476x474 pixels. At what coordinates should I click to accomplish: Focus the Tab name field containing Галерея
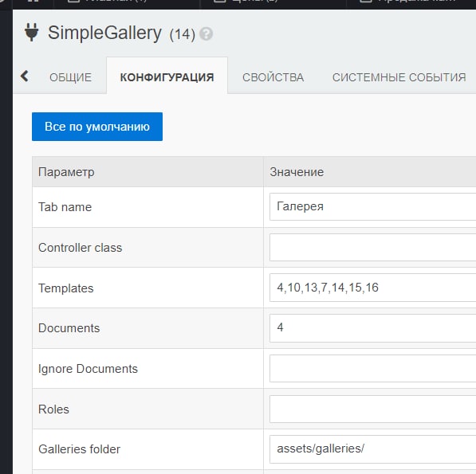pyautogui.click(x=373, y=206)
